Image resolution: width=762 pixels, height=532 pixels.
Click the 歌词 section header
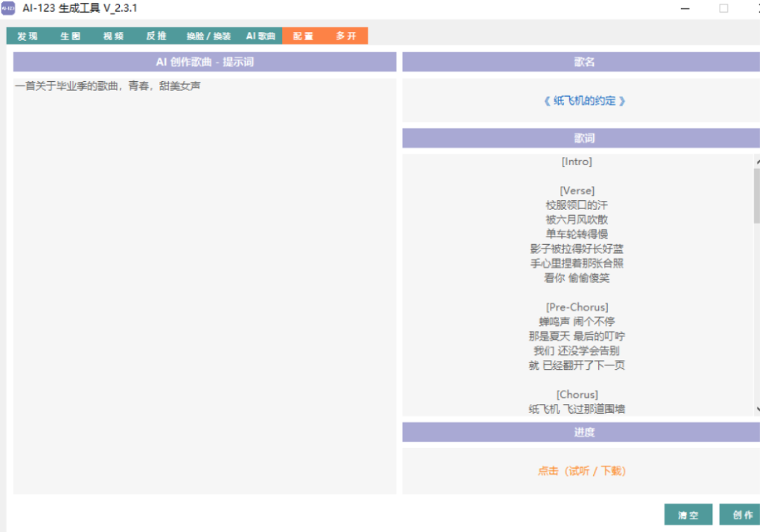point(580,138)
